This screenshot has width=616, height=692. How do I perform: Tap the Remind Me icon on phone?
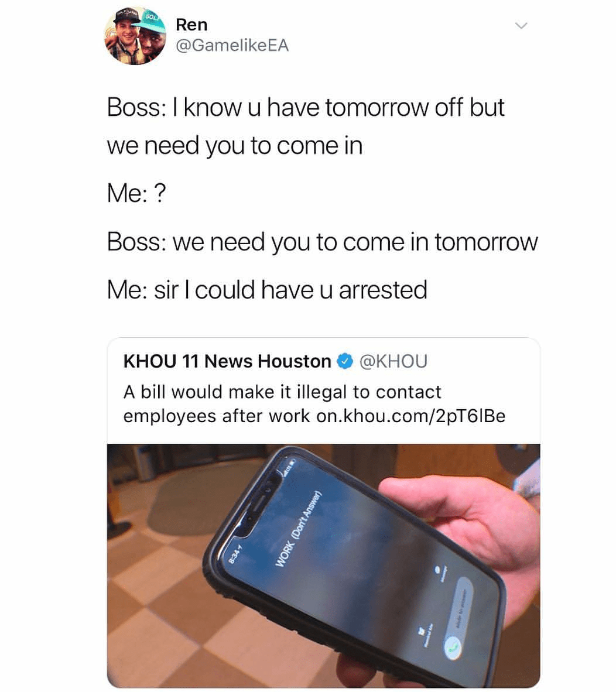(x=420, y=631)
